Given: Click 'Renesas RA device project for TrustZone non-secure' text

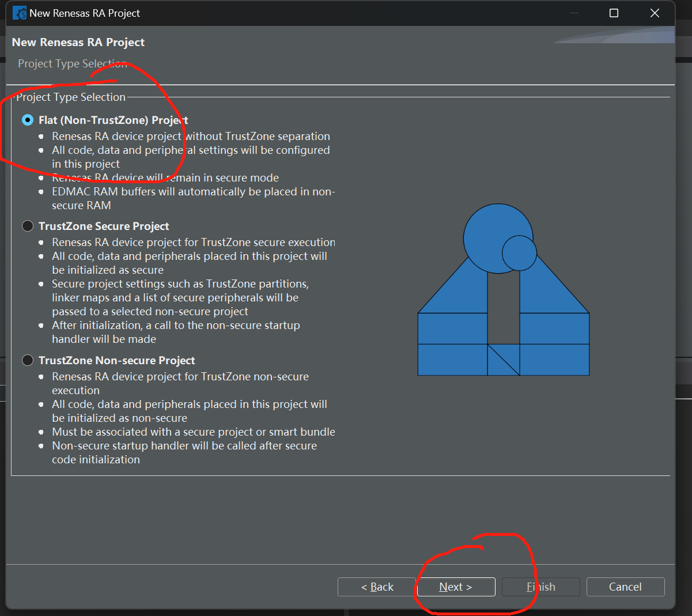Looking at the screenshot, I should pos(180,383).
